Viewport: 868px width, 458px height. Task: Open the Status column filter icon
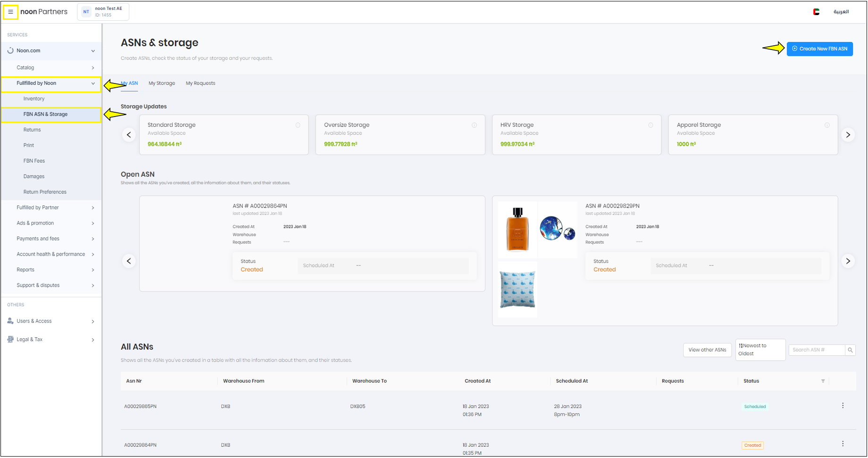tap(823, 381)
